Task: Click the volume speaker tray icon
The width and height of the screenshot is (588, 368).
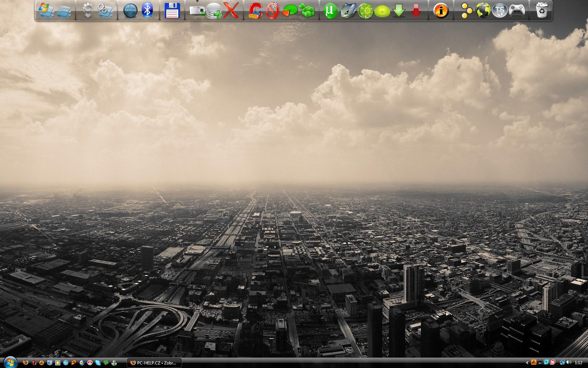Action: [568, 363]
